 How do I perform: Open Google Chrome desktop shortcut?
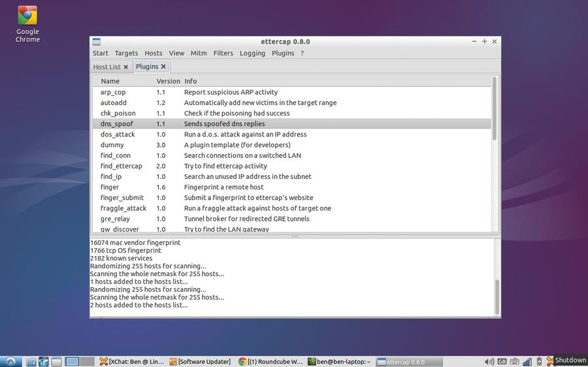tap(27, 24)
